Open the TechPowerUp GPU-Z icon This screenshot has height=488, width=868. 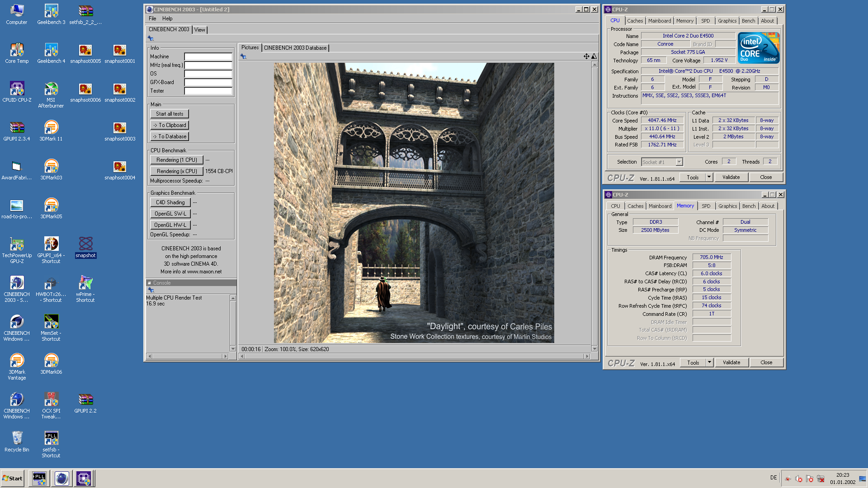coord(17,250)
